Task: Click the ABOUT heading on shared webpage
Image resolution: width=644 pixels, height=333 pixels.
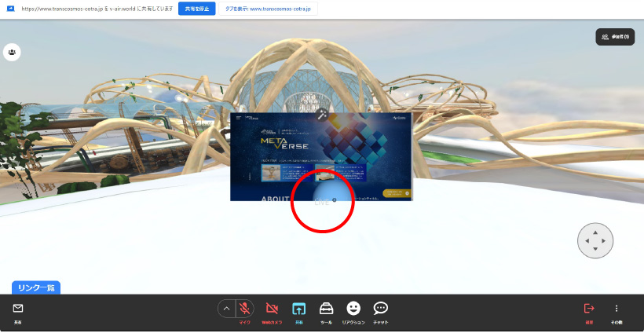Action: [275, 199]
